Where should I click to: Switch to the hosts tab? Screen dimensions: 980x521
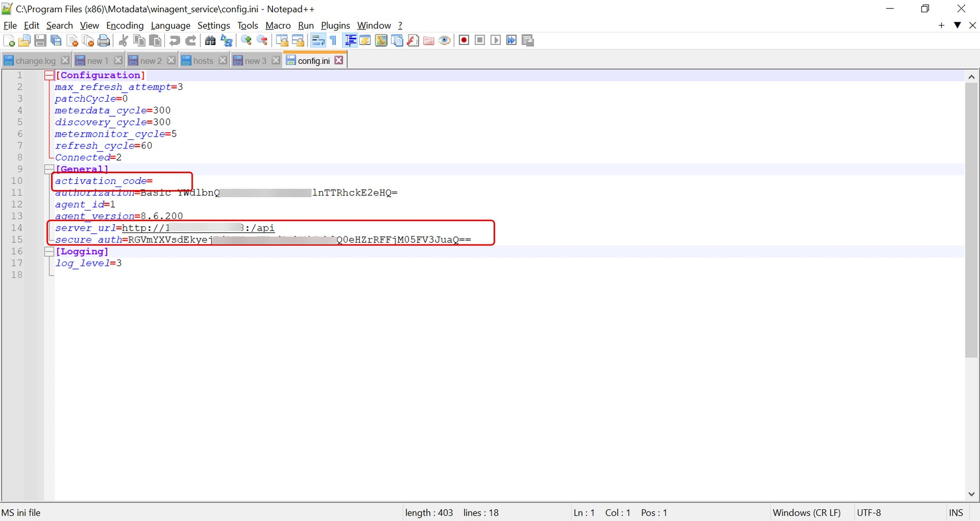coord(203,61)
